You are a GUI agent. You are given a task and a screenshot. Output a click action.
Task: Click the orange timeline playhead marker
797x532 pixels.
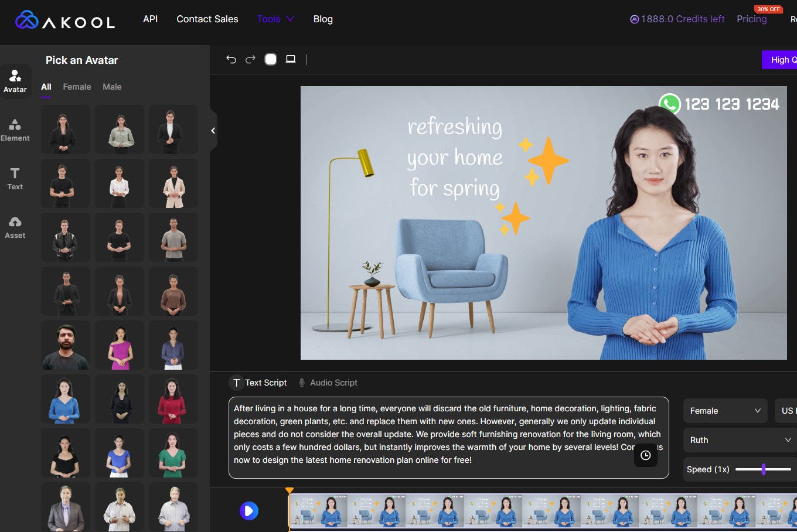(x=289, y=491)
